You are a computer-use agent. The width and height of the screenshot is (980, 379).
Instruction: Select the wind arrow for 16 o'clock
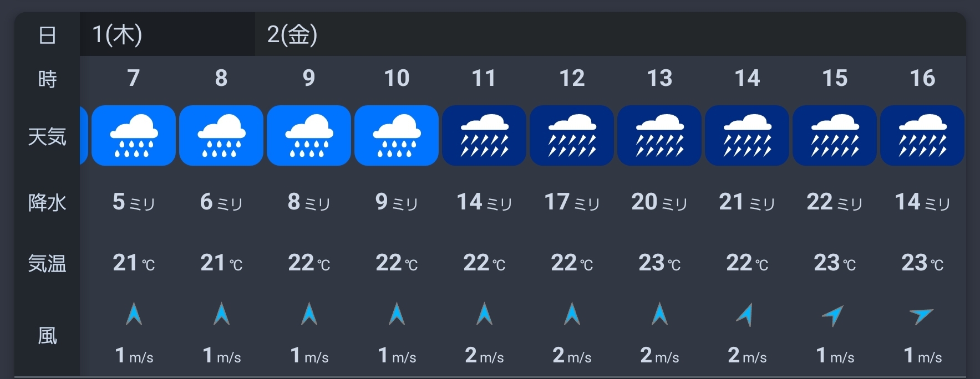pyautogui.click(x=921, y=316)
